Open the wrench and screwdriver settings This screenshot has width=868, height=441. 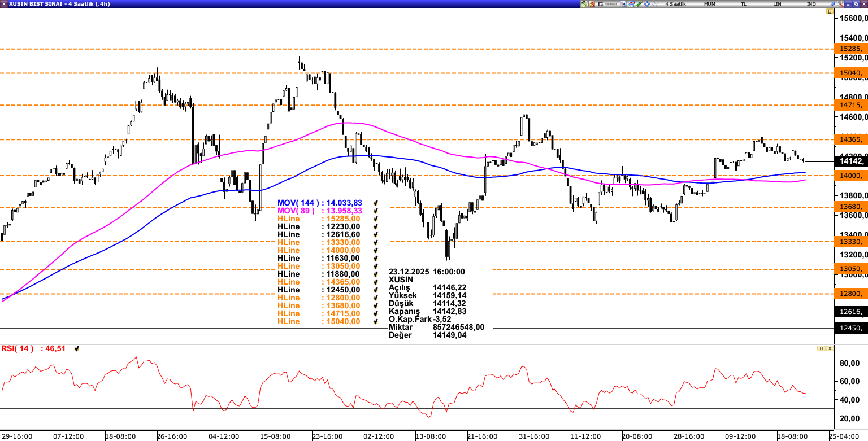click(x=584, y=4)
